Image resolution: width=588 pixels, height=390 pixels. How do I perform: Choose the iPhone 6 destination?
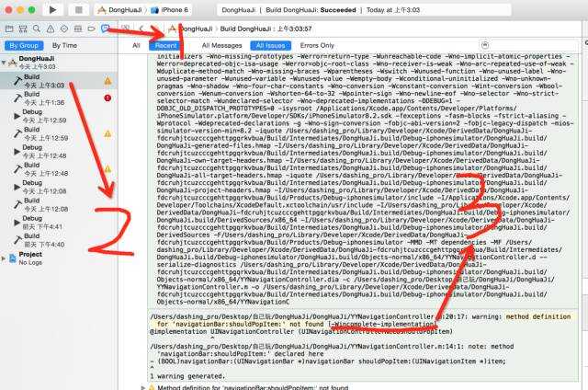click(169, 10)
